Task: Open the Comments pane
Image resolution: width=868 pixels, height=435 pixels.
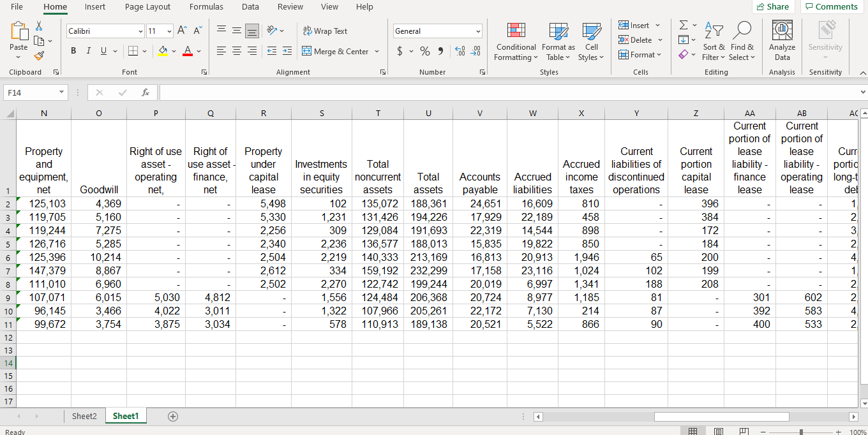Action: [832, 6]
